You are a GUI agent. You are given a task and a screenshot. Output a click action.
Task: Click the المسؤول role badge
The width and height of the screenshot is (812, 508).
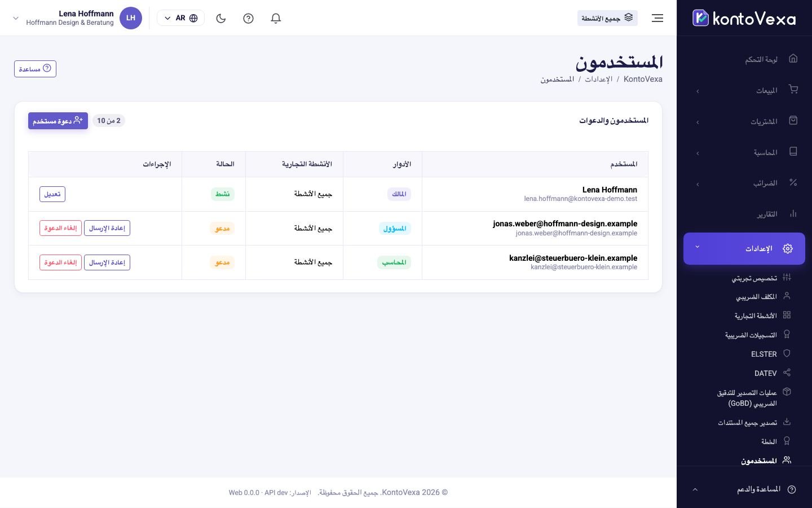click(x=395, y=228)
